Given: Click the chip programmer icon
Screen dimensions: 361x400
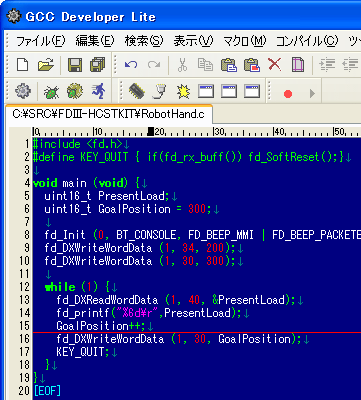Looking at the screenshot, I should click(x=136, y=91).
